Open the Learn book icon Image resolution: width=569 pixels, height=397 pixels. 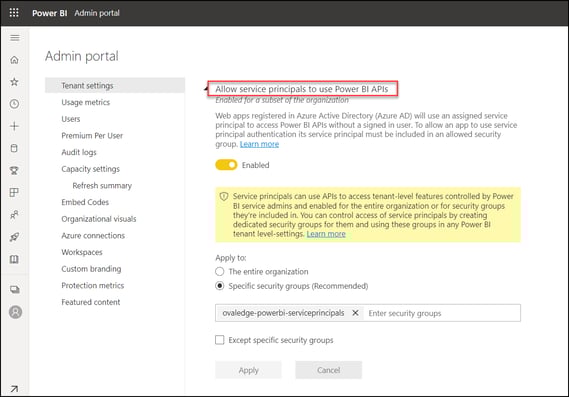pos(14,259)
